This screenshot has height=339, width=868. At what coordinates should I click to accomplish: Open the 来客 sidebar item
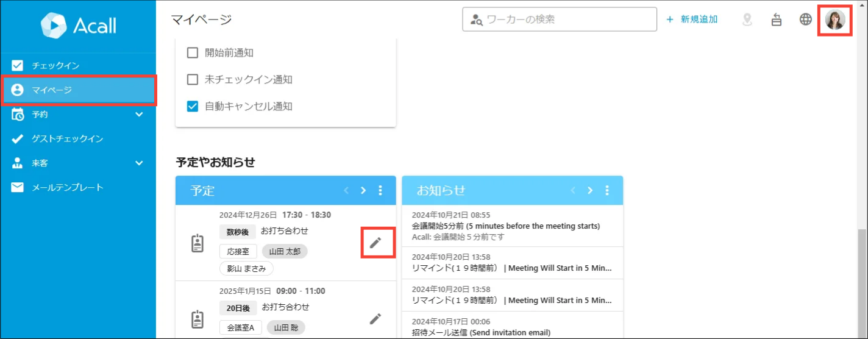[x=78, y=163]
